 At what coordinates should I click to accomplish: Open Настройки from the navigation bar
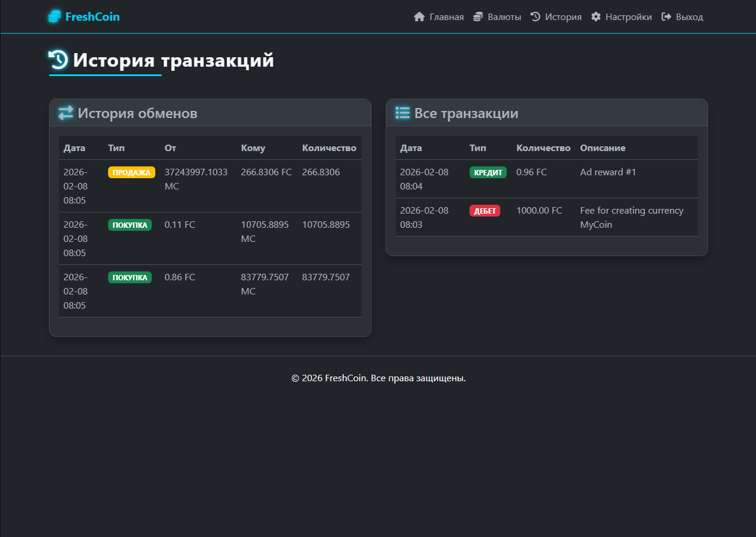pyautogui.click(x=628, y=17)
